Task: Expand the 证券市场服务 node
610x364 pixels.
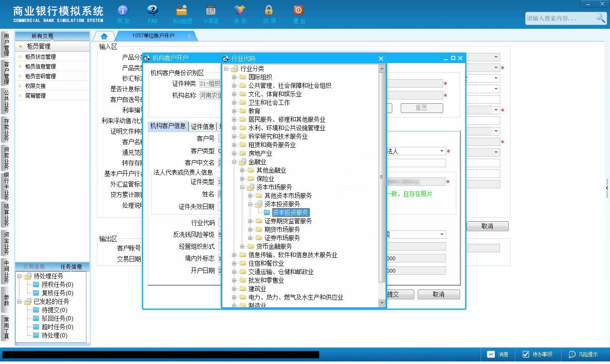Action: point(250,238)
